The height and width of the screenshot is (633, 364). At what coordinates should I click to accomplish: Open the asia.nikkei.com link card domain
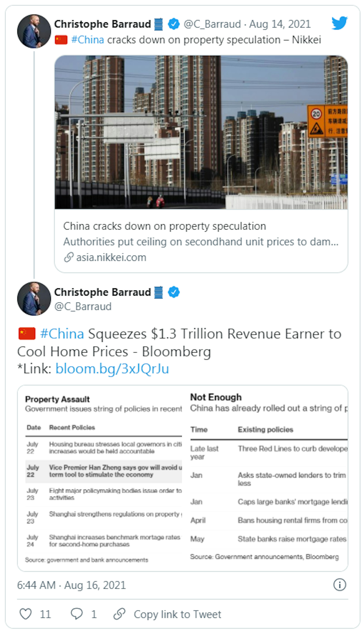click(x=111, y=257)
